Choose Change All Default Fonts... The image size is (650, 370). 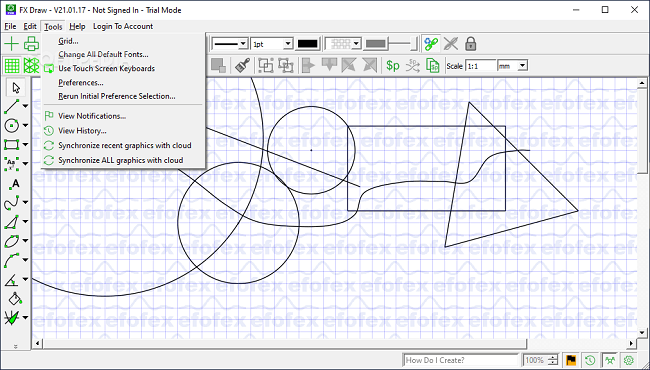coord(123,54)
